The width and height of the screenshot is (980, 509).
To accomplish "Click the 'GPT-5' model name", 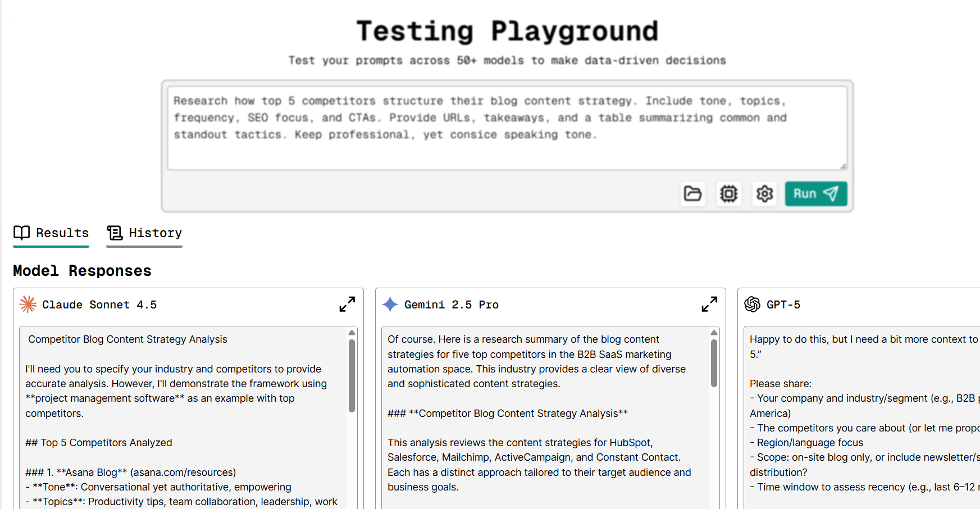I will click(783, 305).
